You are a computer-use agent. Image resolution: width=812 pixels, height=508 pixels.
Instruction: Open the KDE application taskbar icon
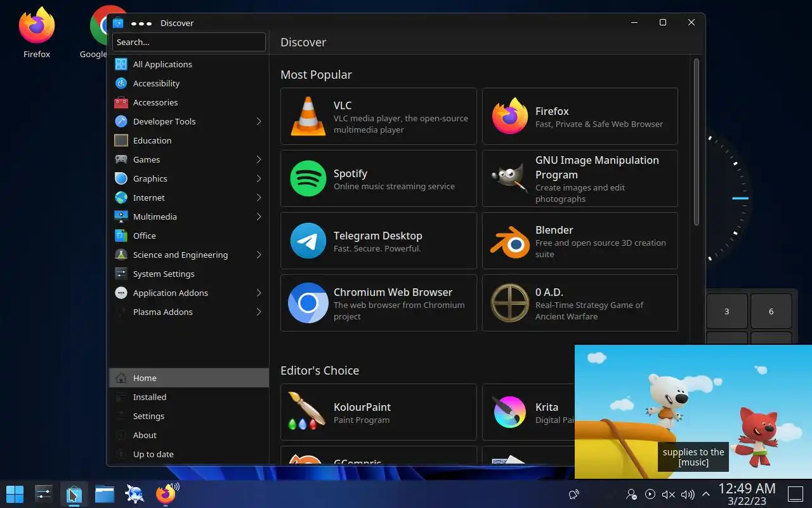[x=134, y=493]
